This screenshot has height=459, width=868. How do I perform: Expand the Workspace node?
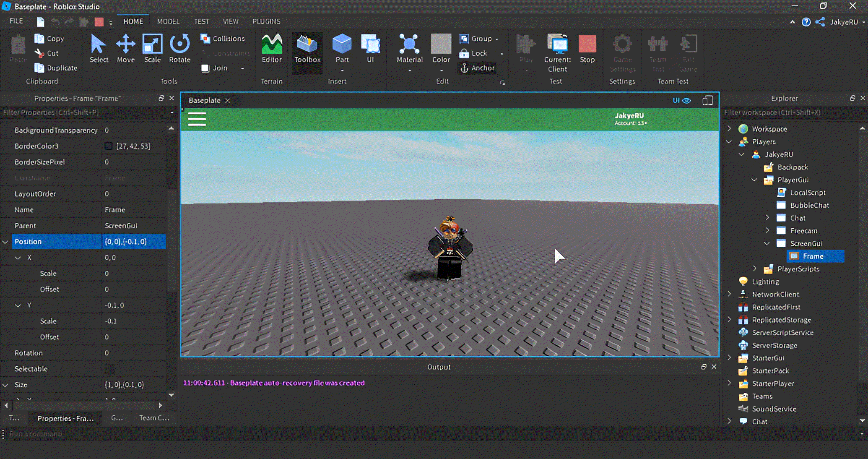729,129
